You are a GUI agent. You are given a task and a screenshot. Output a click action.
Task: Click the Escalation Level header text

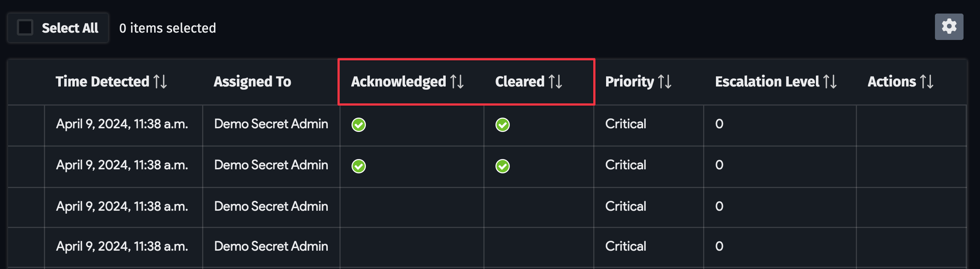pos(767,81)
